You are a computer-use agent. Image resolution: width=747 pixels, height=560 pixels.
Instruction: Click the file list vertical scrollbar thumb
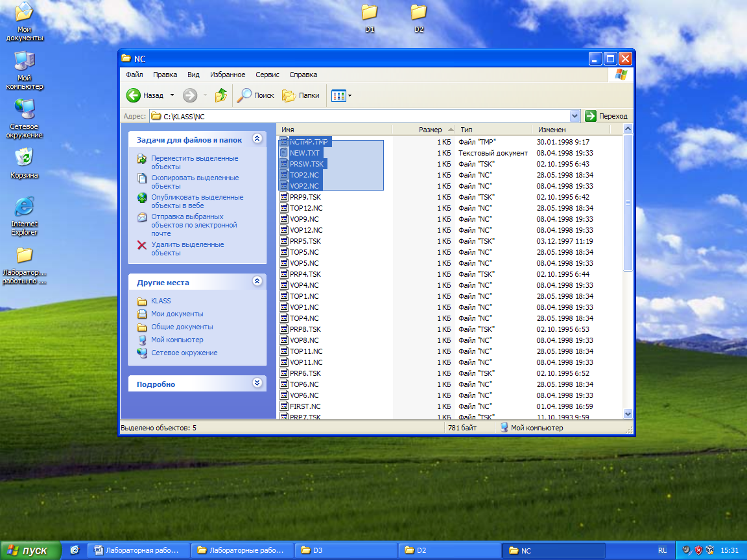point(628,203)
